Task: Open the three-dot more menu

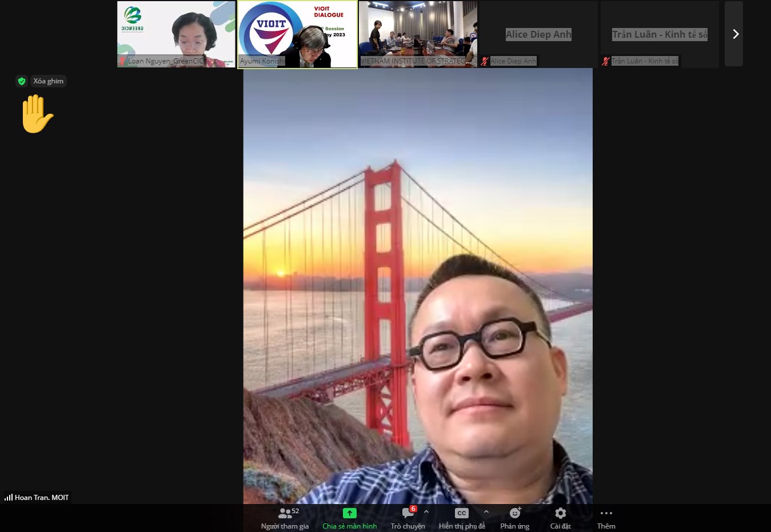Action: click(606, 513)
